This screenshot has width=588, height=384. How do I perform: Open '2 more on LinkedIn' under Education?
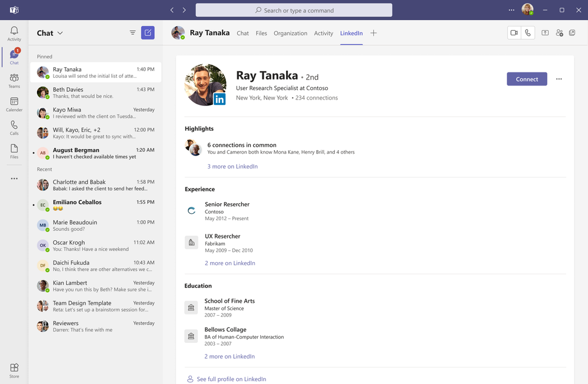(x=230, y=356)
